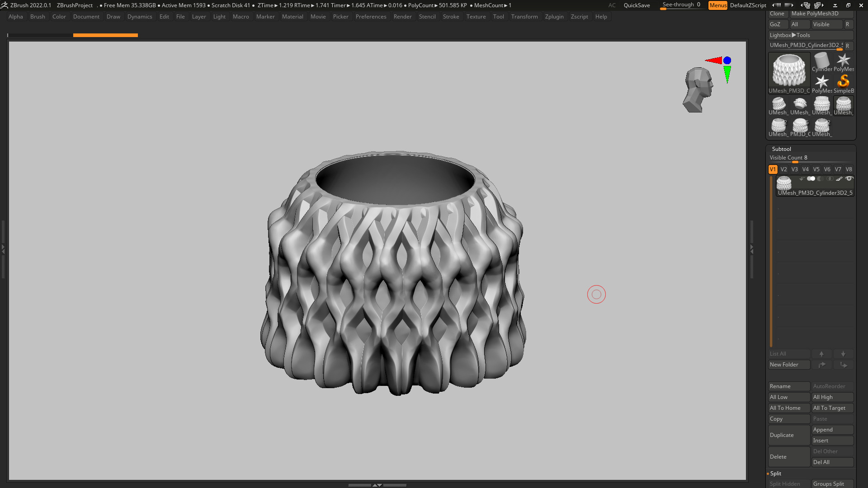The width and height of the screenshot is (868, 488).
Task: Switch to visibility set V2
Action: tap(783, 169)
